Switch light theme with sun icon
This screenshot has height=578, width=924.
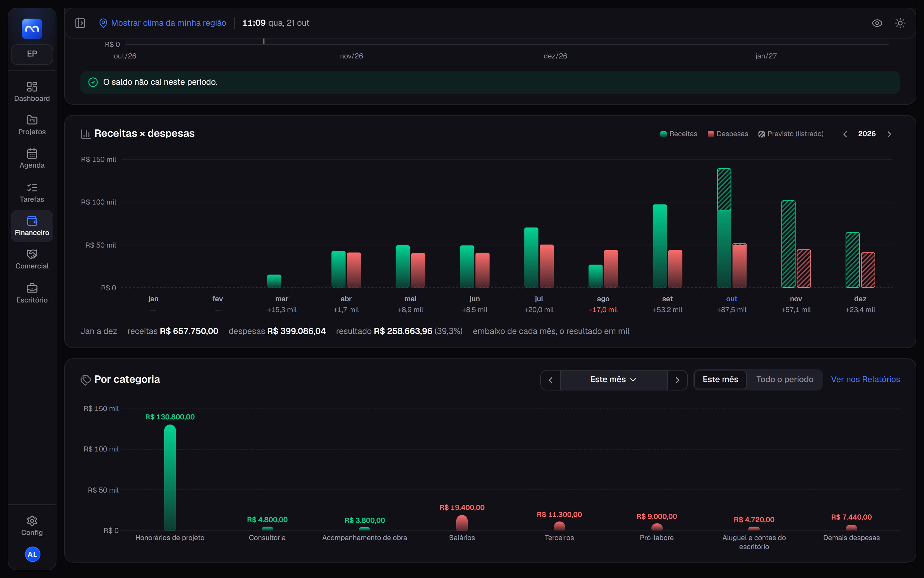(x=900, y=23)
